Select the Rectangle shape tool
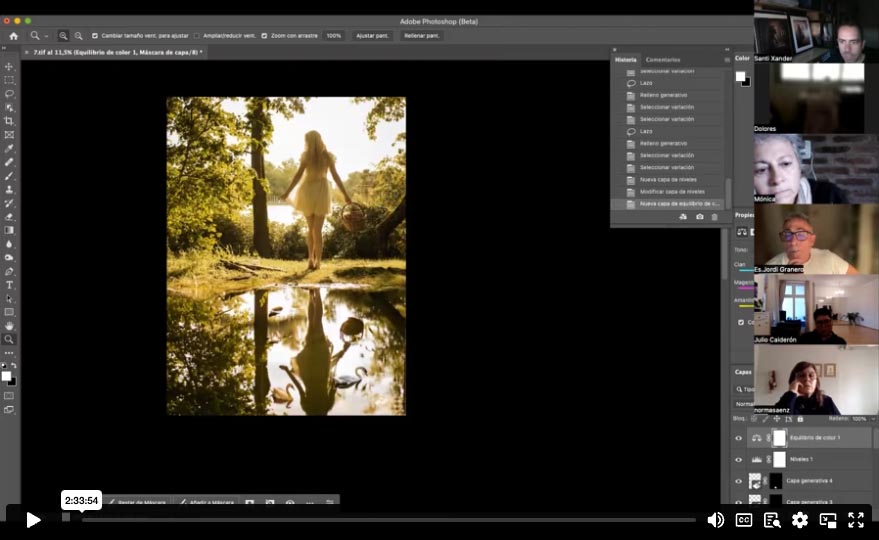This screenshot has height=540, width=879. pyautogui.click(x=9, y=312)
